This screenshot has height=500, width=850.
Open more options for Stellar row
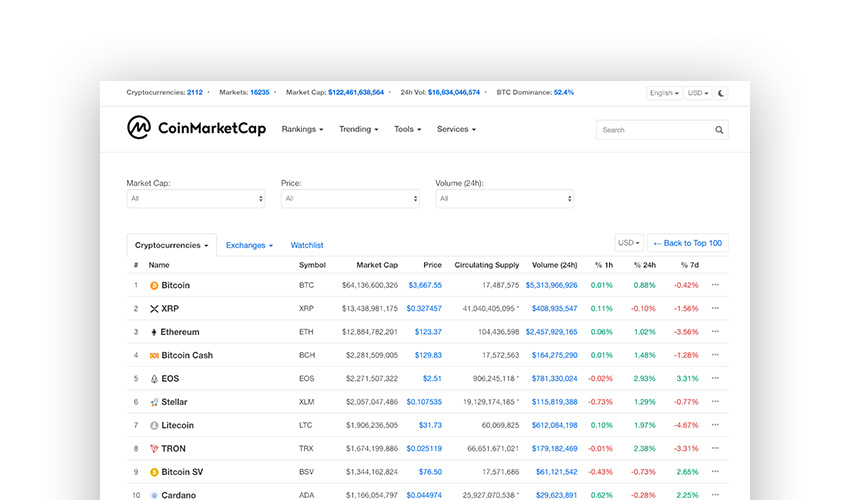pos(715,401)
